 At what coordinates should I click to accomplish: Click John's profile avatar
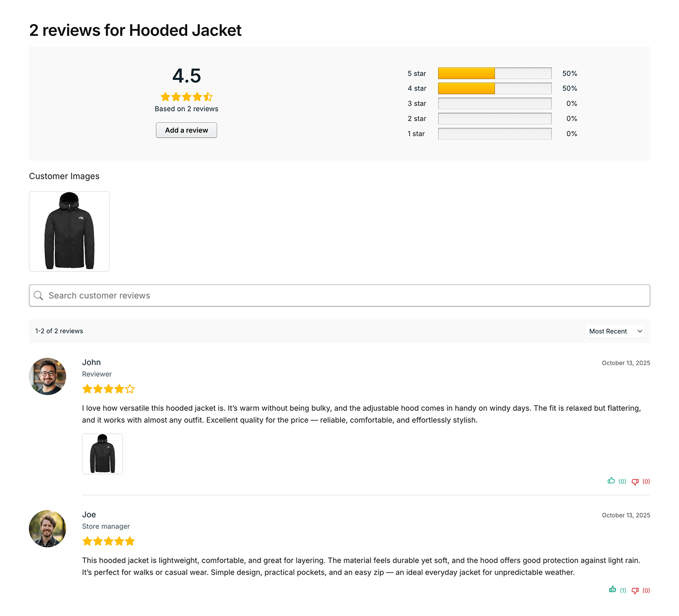[x=48, y=377]
